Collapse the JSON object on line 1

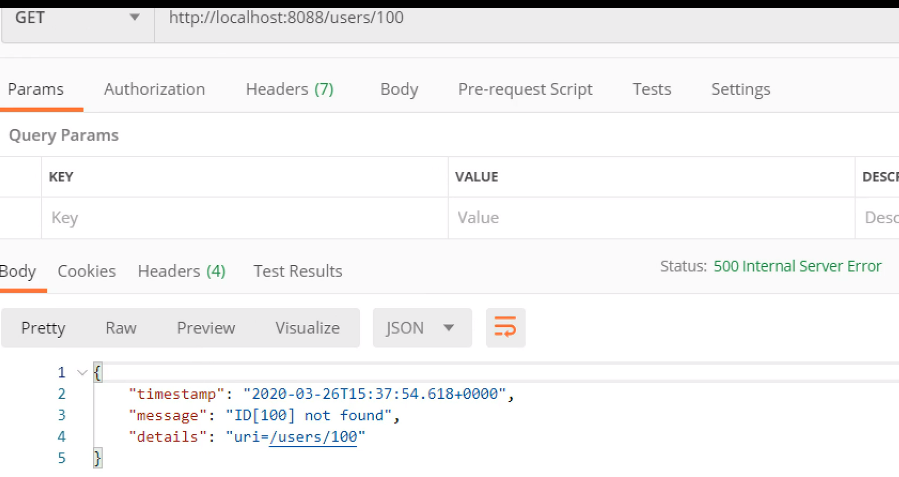[x=82, y=373]
